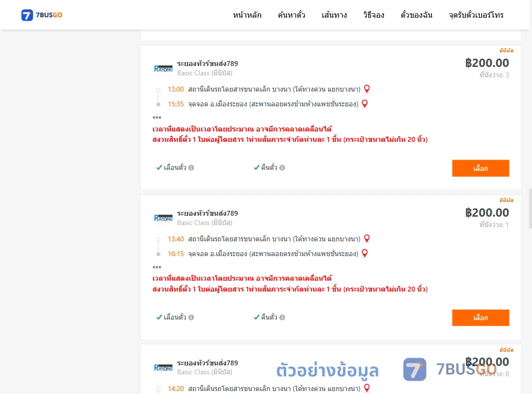The width and height of the screenshot is (532, 394).
Task: Click the 14:20 departure time
Action: [x=176, y=389]
